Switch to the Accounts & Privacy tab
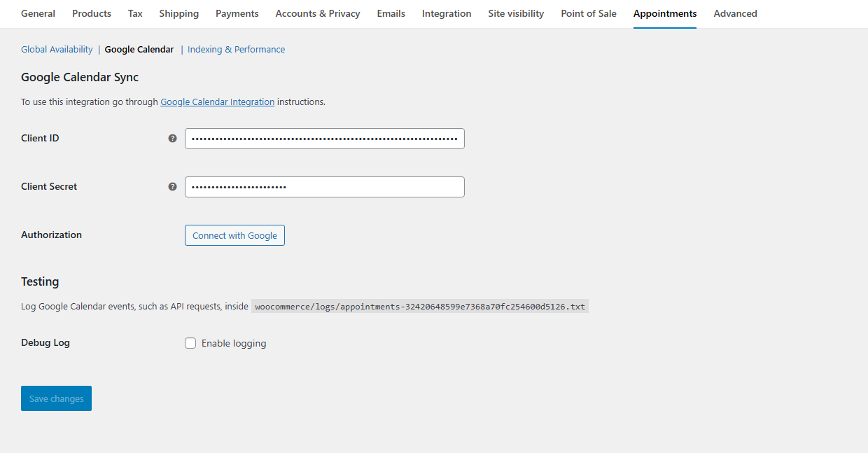This screenshot has height=453, width=868. 317,13
